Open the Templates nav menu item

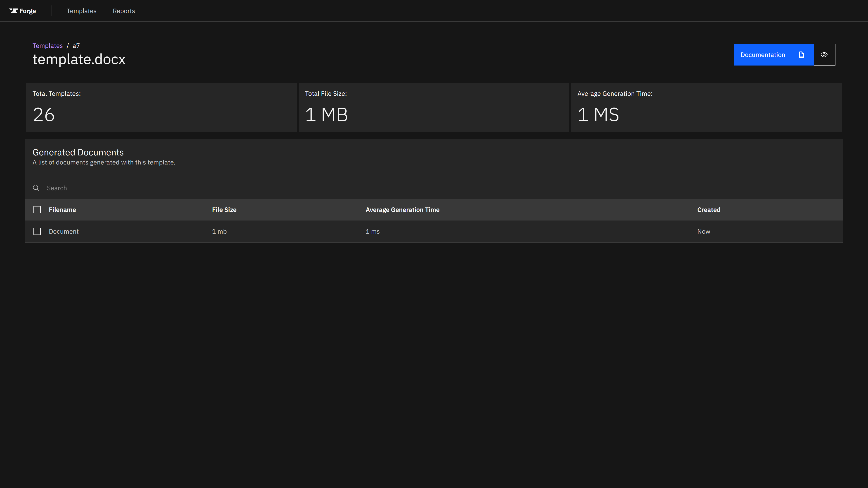coord(82,11)
